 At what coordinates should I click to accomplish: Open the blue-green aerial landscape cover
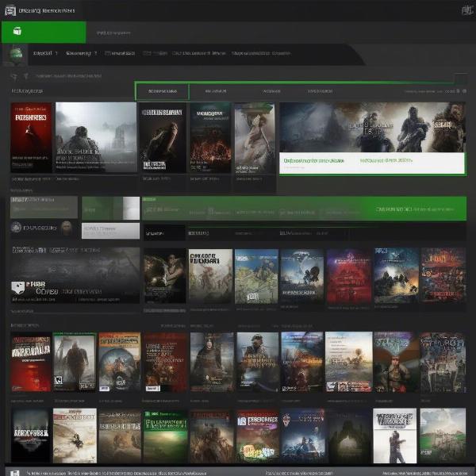coord(256,276)
